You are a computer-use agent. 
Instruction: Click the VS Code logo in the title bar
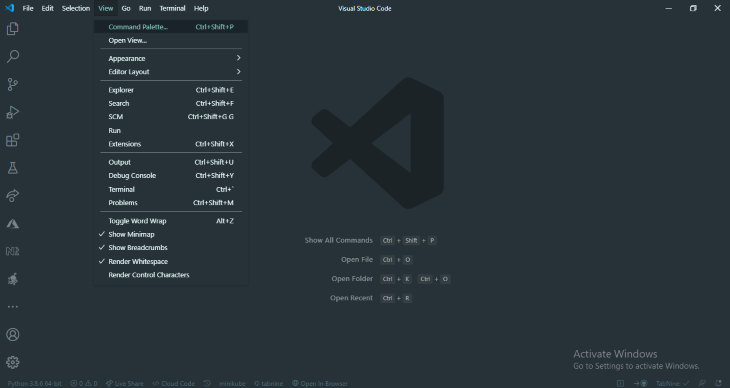tap(10, 8)
